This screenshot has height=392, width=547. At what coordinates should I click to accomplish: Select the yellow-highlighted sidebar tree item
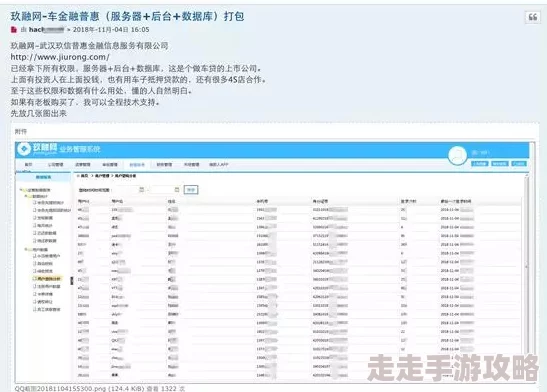pyautogui.click(x=47, y=279)
